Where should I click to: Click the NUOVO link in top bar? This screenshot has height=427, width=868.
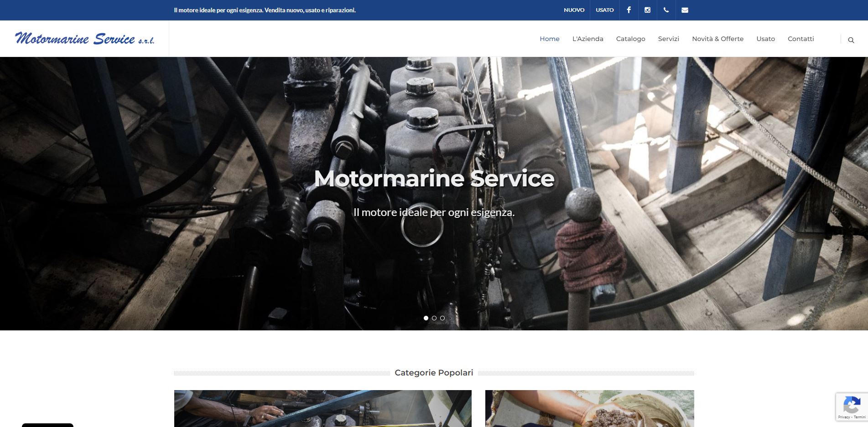574,10
